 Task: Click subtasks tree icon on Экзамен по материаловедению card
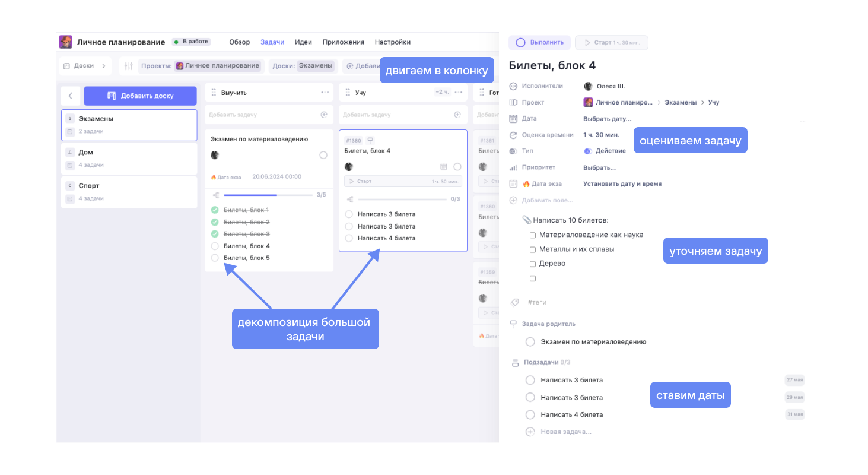click(216, 195)
